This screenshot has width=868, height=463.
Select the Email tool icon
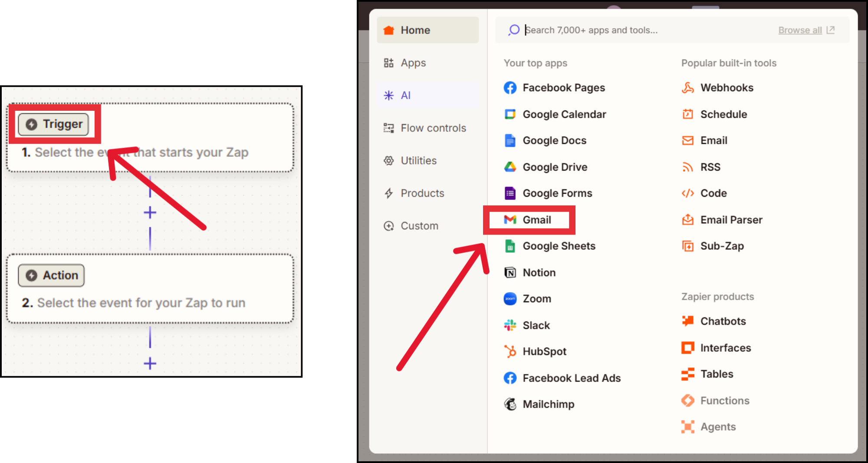[687, 141]
